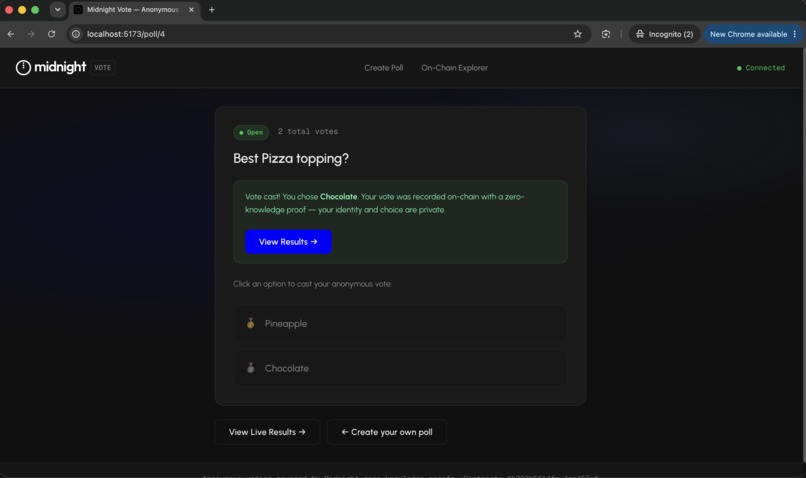806x478 pixels.
Task: Click the macOS green fullscreen window button
Action: (x=35, y=10)
